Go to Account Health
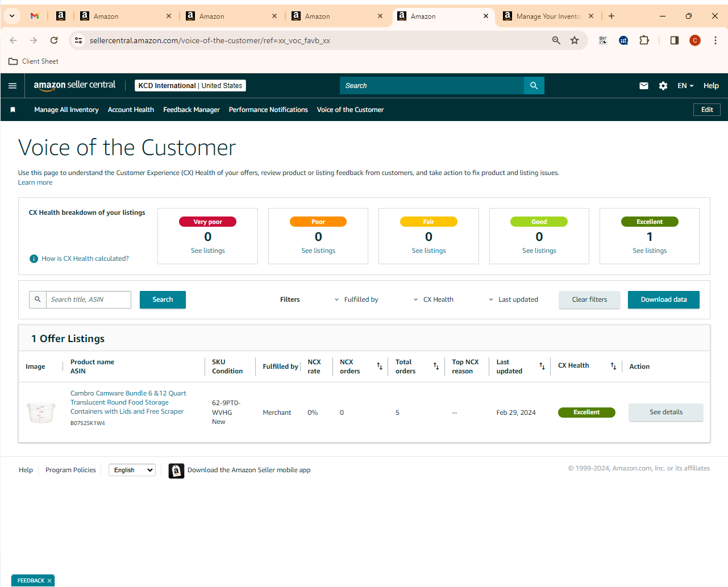This screenshot has height=587, width=728. pyautogui.click(x=131, y=110)
